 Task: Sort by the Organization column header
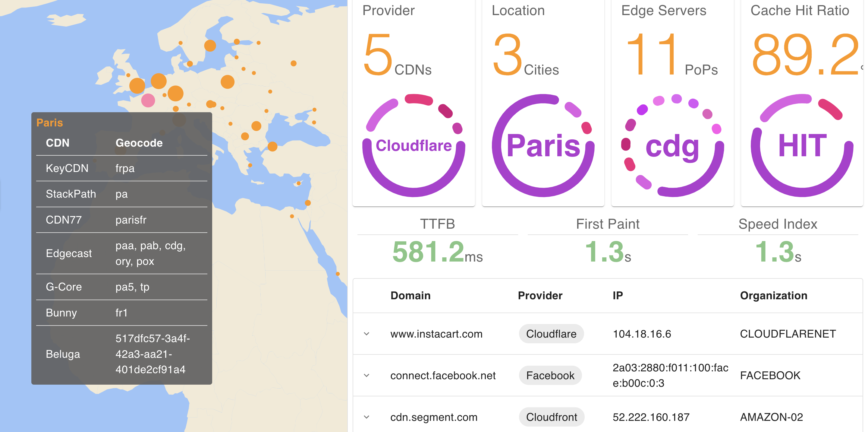pyautogui.click(x=773, y=295)
